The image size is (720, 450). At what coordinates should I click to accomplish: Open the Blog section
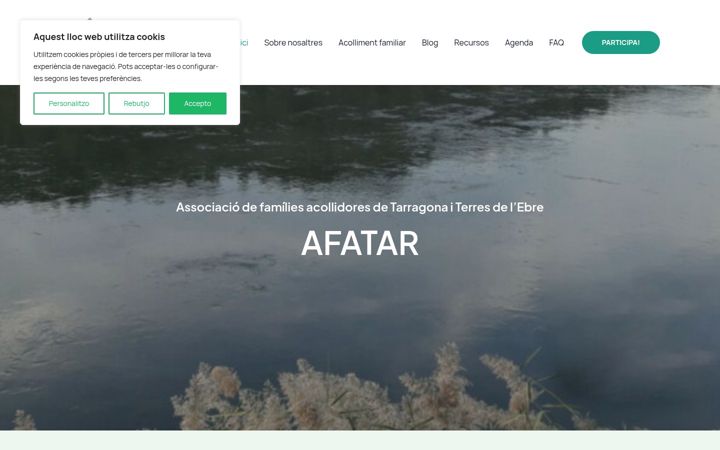coord(430,43)
